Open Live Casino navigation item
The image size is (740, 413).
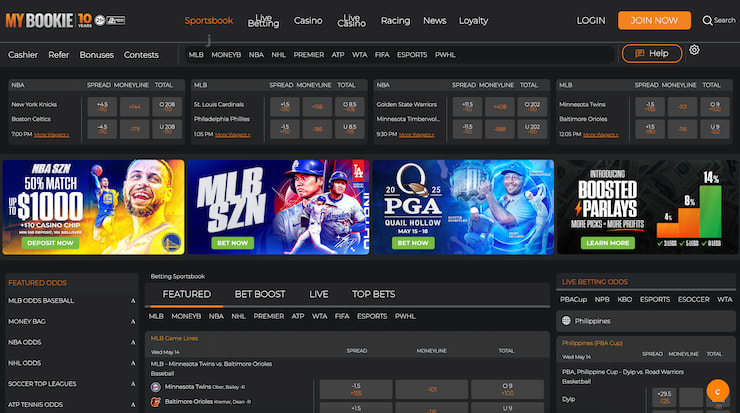coord(352,21)
